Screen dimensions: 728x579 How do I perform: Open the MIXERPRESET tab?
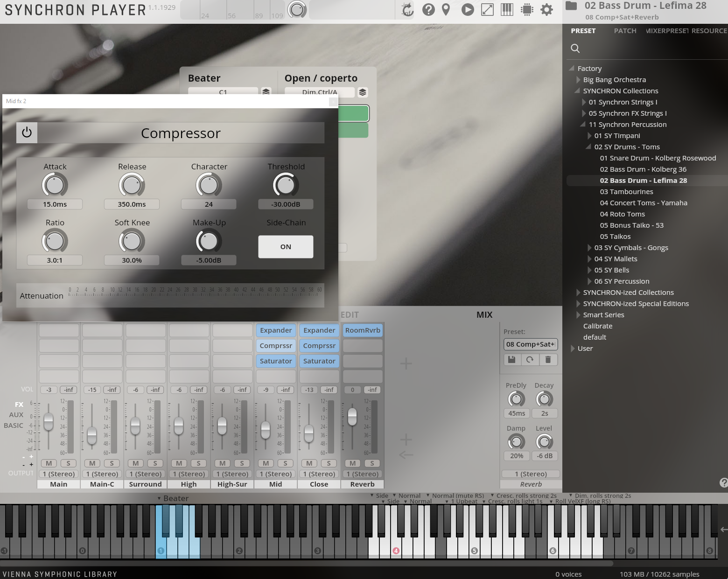tap(666, 31)
